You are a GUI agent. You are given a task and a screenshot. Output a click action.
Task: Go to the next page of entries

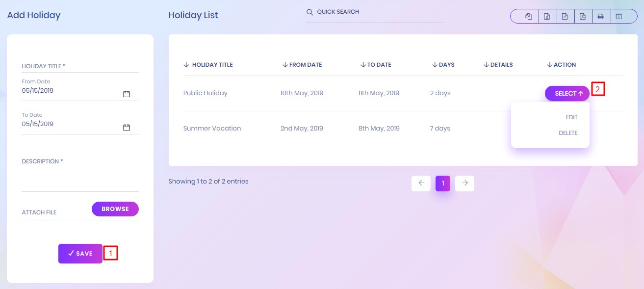pos(464,183)
